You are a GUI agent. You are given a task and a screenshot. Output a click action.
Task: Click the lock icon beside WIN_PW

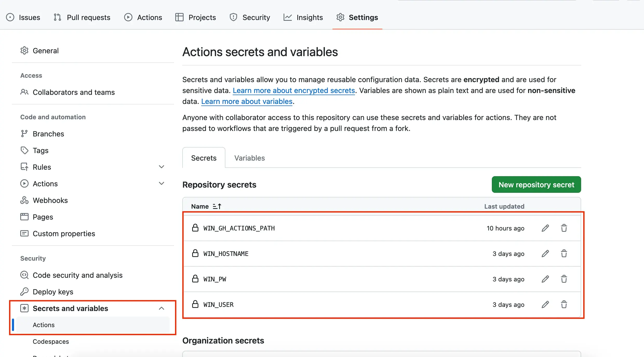(x=195, y=279)
